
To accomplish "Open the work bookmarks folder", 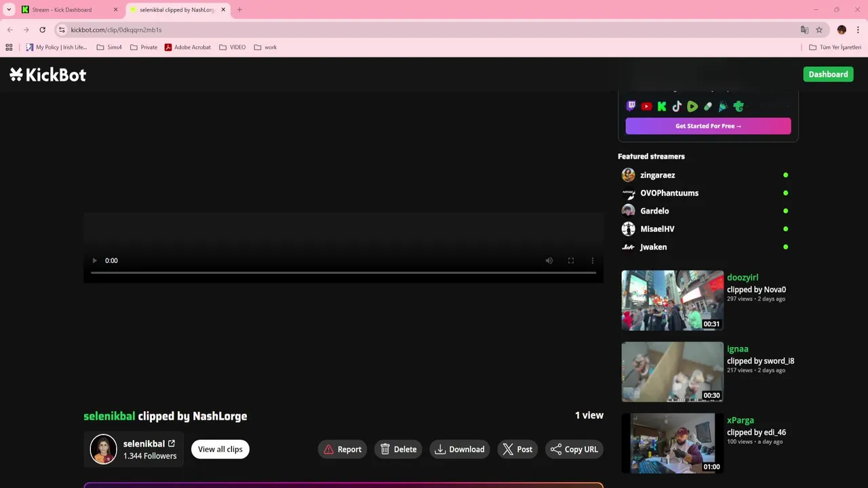I will [x=265, y=47].
